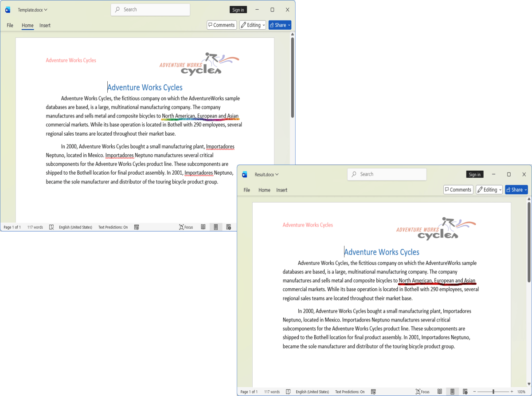The height and width of the screenshot is (396, 532).
Task: Open Read Mode view in Template.docx window
Action: pyautogui.click(x=203, y=227)
